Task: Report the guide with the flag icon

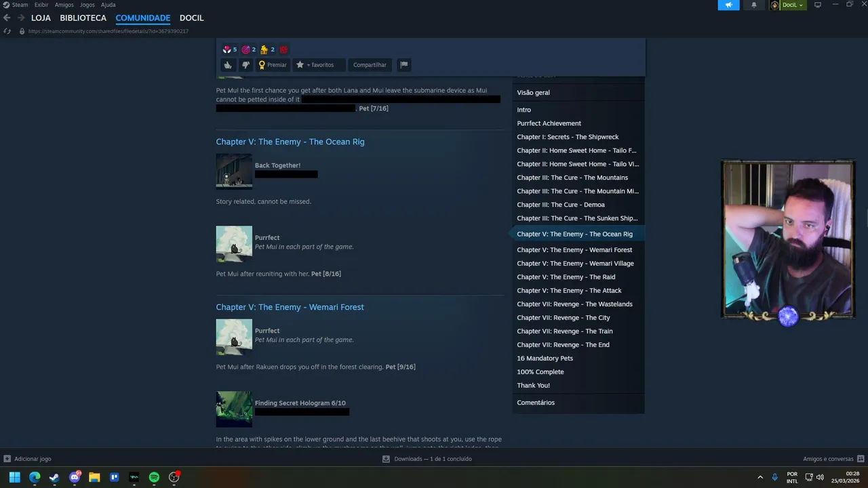Action: click(403, 65)
